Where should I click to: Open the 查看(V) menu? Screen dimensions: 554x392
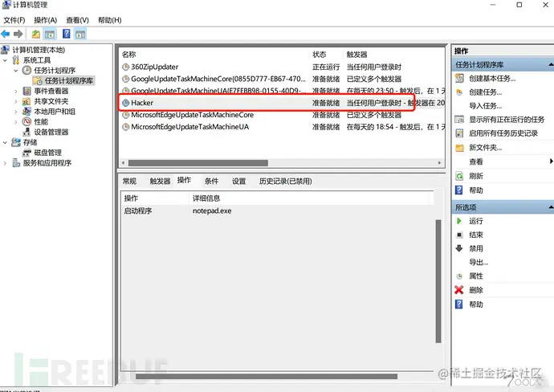pyautogui.click(x=77, y=20)
